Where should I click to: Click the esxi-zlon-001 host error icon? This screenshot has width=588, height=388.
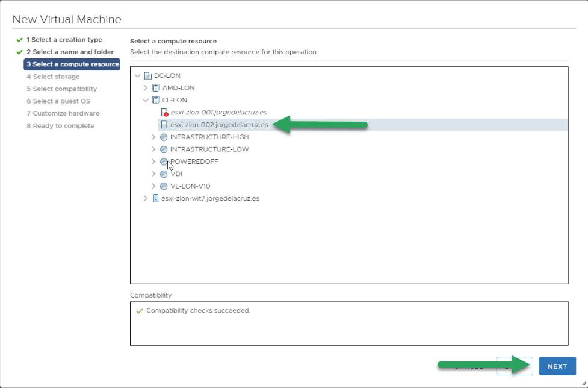click(x=164, y=113)
